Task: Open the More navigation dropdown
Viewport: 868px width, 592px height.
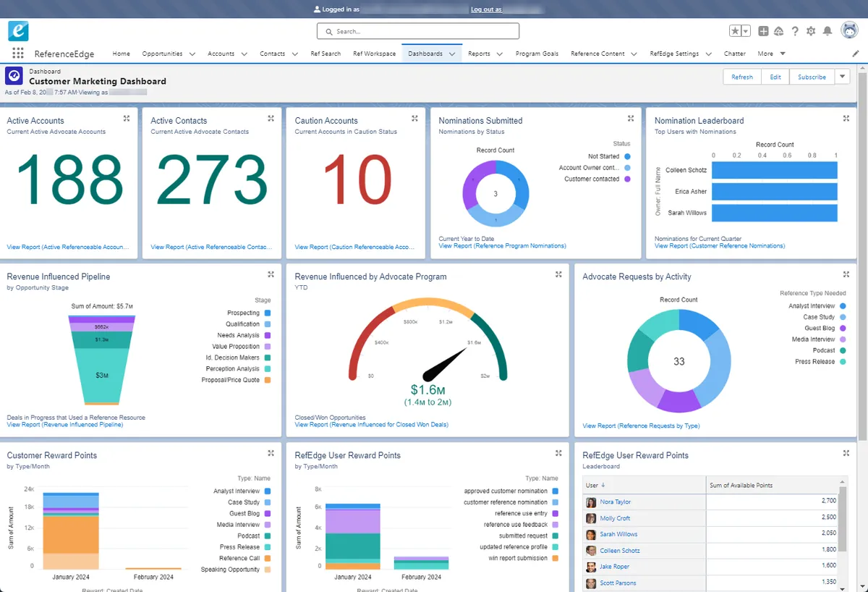Action: (771, 54)
